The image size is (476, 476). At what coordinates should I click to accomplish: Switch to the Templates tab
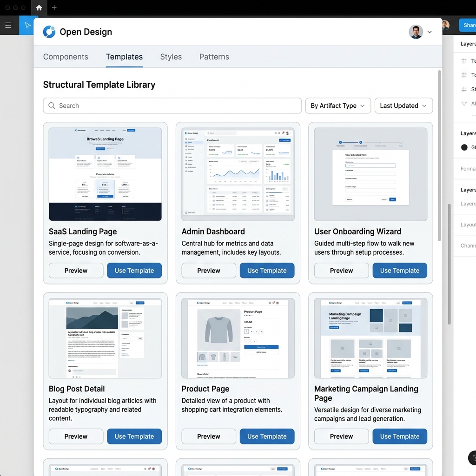click(x=124, y=57)
